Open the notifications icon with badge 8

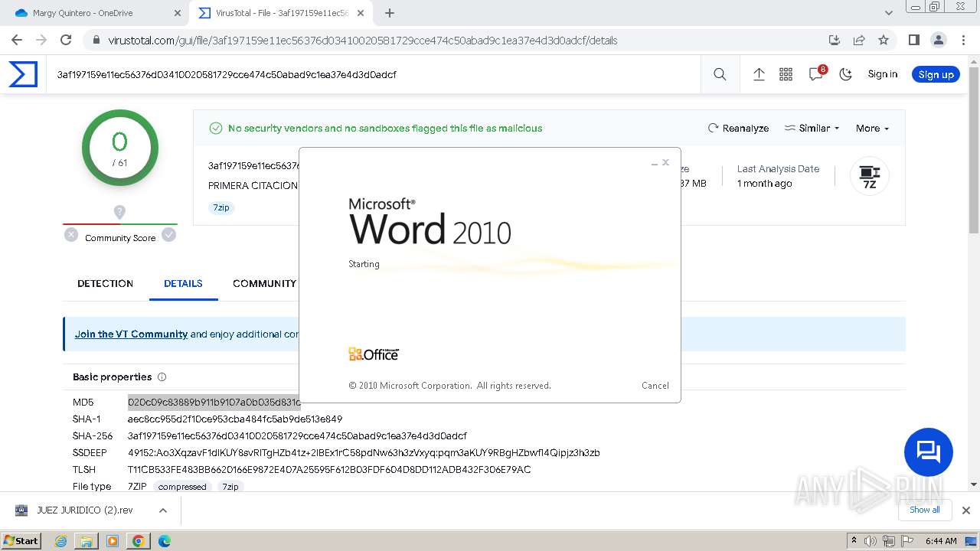[816, 73]
